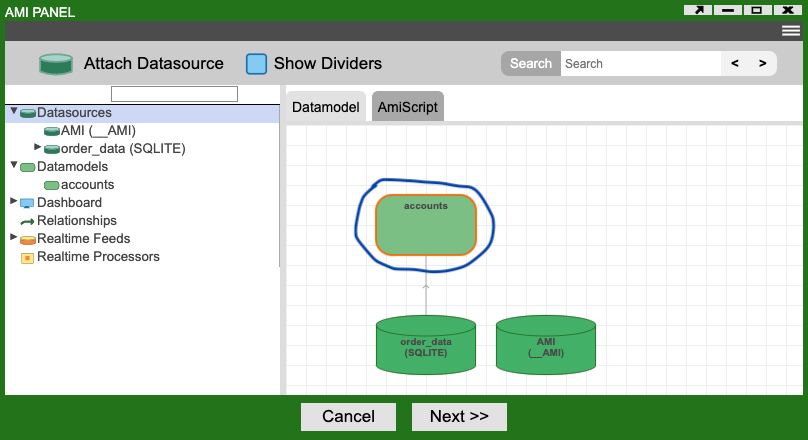Switch to the Datamodel tab
The width and height of the screenshot is (808, 440).
point(325,107)
